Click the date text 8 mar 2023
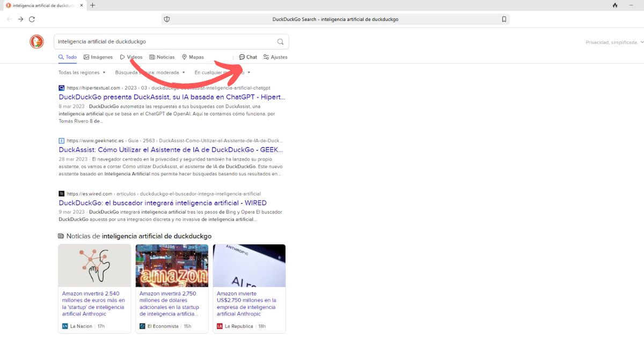The image size is (644, 338). 71,106
